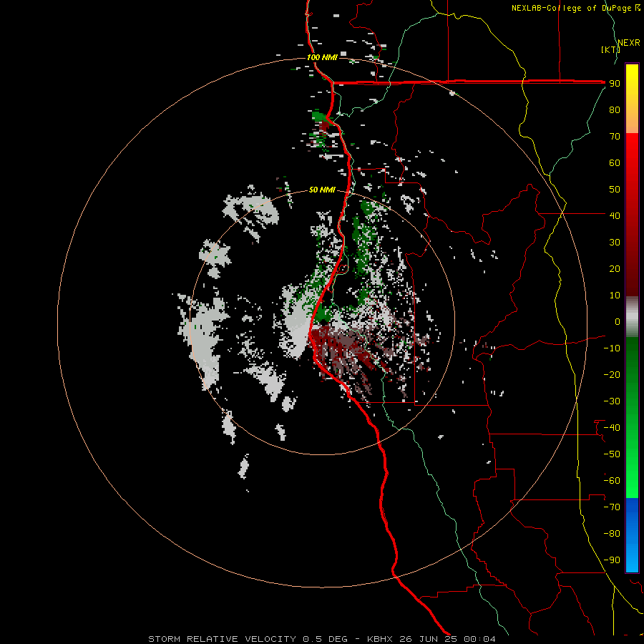
Task: Click the 60 value on the velocity scale
Action: (x=615, y=163)
